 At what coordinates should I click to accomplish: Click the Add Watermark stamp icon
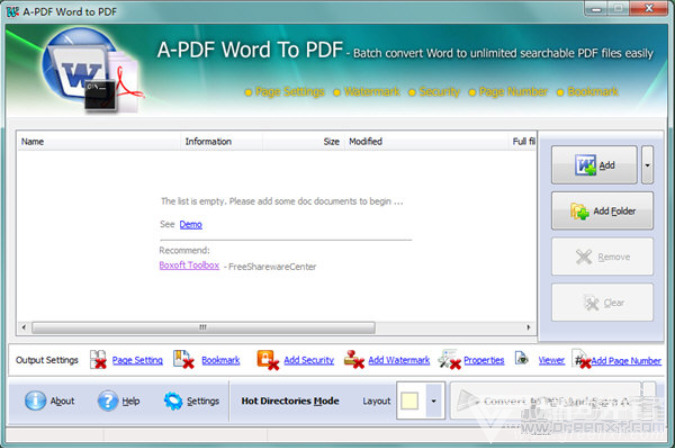tap(354, 359)
